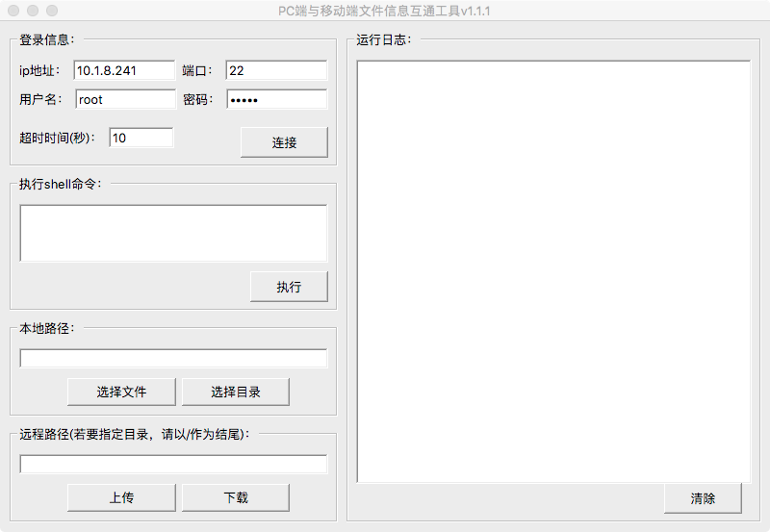The height and width of the screenshot is (532, 770).
Task: Clear the log with 清除
Action: (x=703, y=498)
